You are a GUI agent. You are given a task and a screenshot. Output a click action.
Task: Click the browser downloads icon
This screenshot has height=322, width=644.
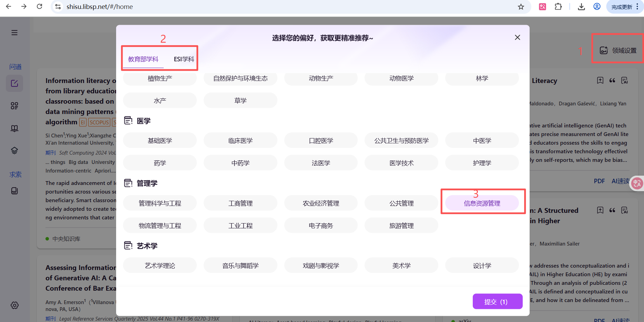(x=581, y=7)
